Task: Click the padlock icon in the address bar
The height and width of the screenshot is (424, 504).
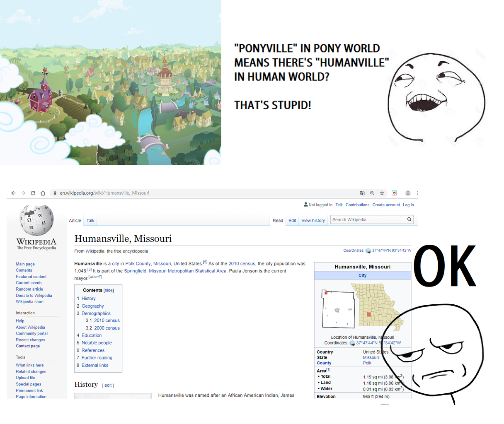Action: pos(54,193)
